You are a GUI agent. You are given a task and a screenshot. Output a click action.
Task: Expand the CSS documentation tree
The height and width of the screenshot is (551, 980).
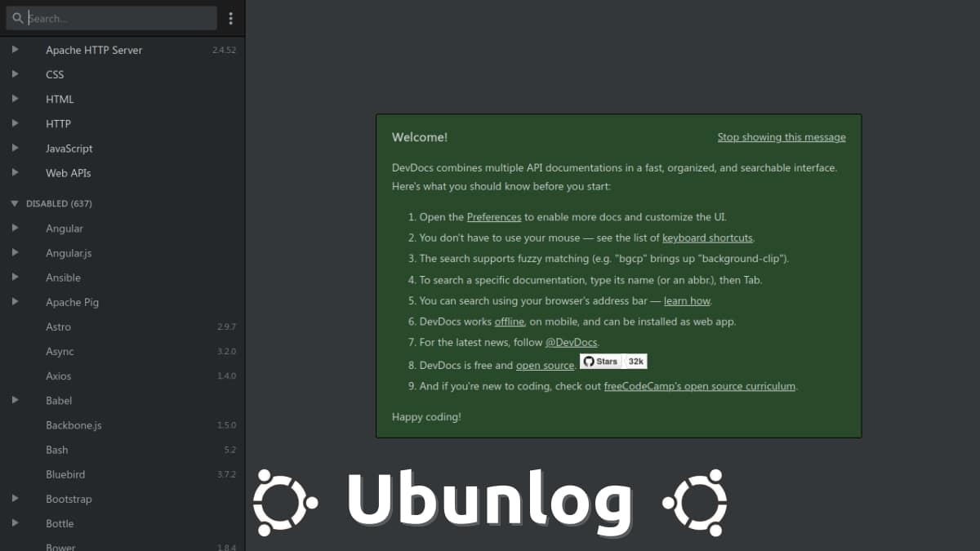point(15,74)
